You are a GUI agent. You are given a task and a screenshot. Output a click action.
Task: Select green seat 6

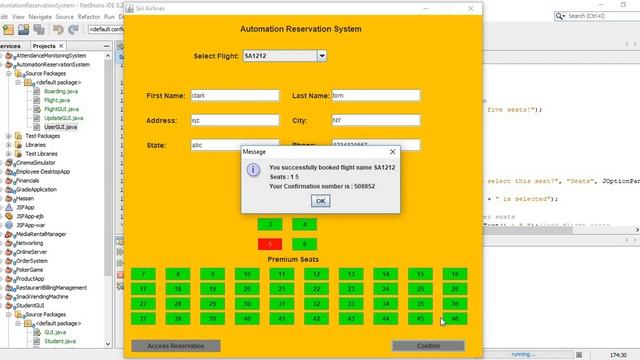pos(304,244)
